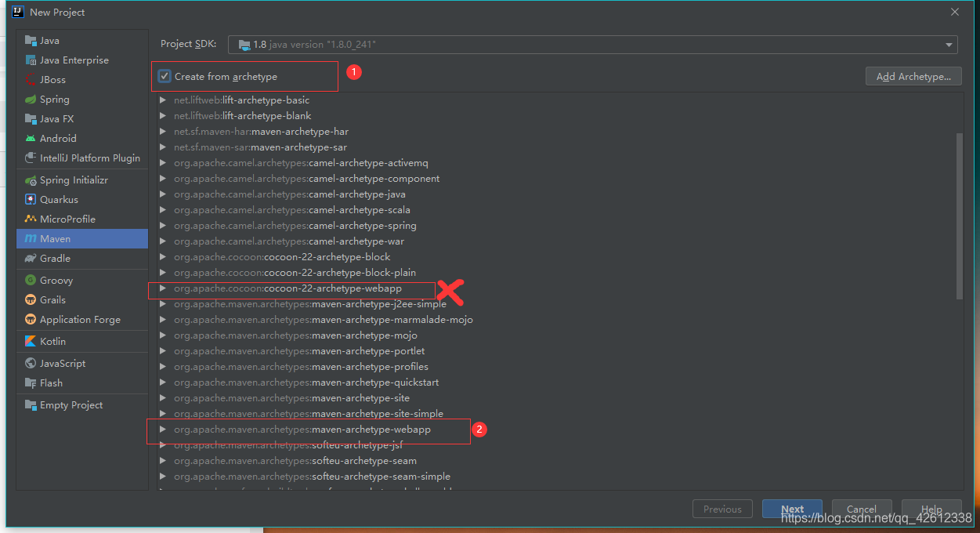Select Maven project type
The height and width of the screenshot is (533, 980).
click(x=82, y=239)
